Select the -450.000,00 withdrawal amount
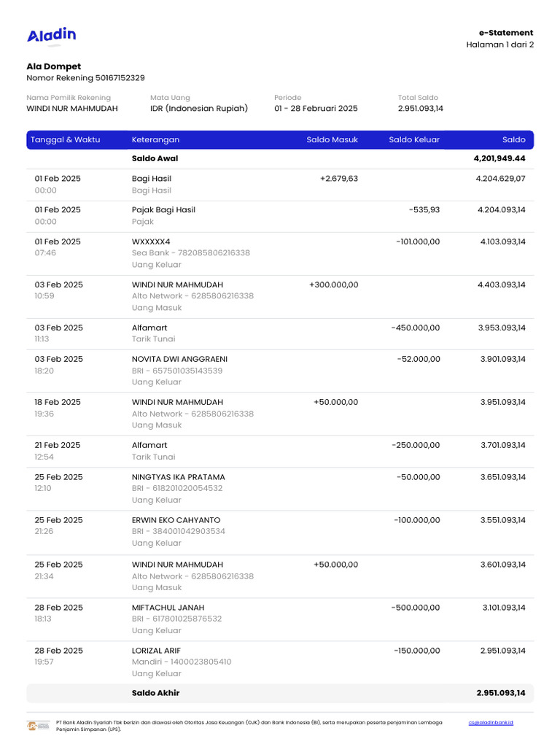 416,328
